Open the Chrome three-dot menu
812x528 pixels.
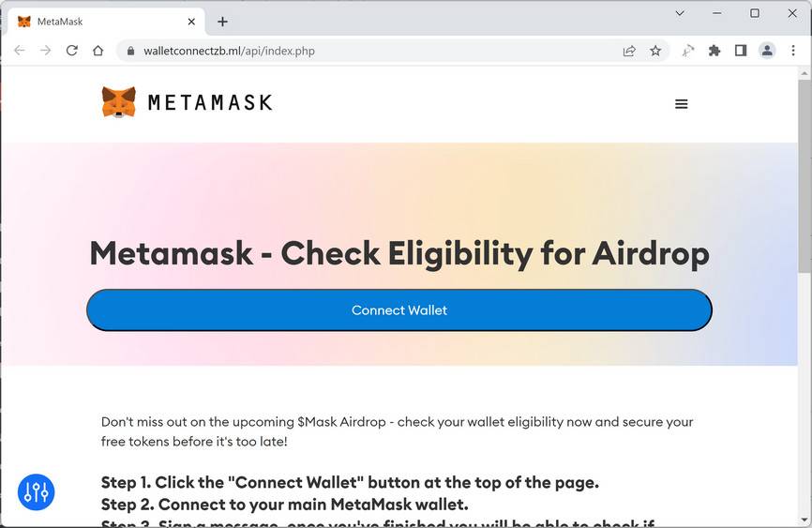click(x=793, y=51)
